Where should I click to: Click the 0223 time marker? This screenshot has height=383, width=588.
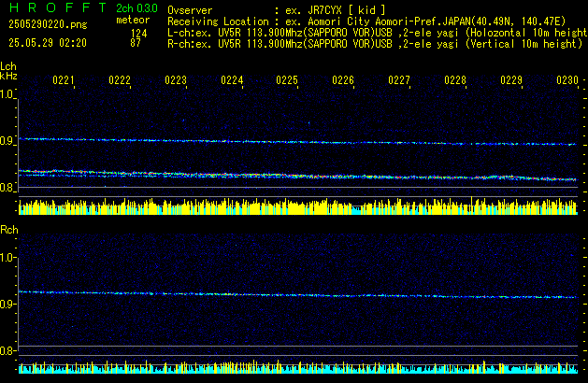coord(176,80)
